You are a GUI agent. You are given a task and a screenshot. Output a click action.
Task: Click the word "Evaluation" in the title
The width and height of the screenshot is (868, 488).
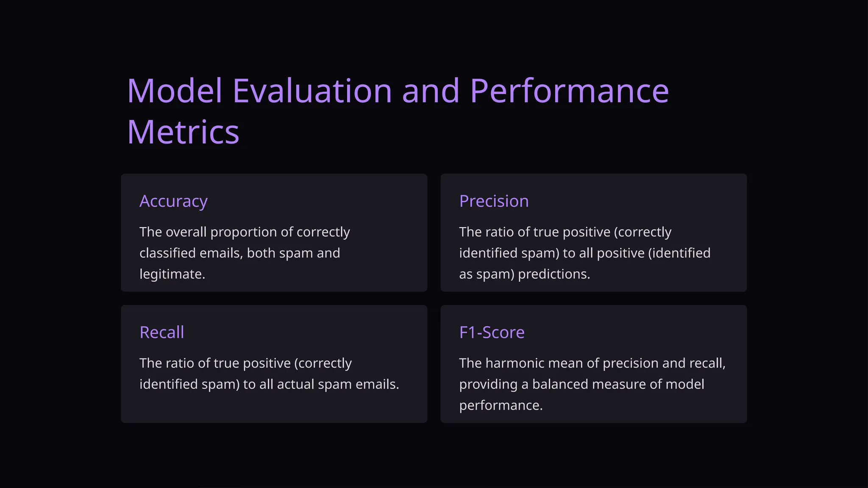pyautogui.click(x=312, y=91)
